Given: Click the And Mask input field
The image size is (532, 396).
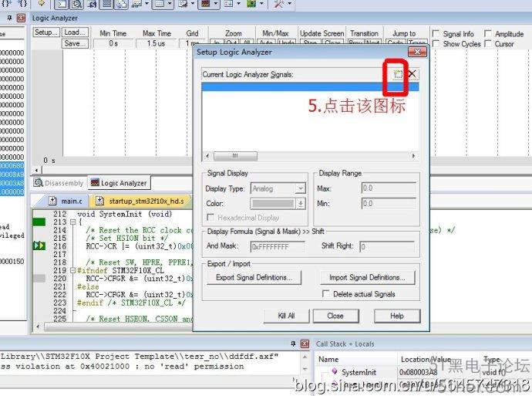Looking at the screenshot, I should tap(278, 246).
